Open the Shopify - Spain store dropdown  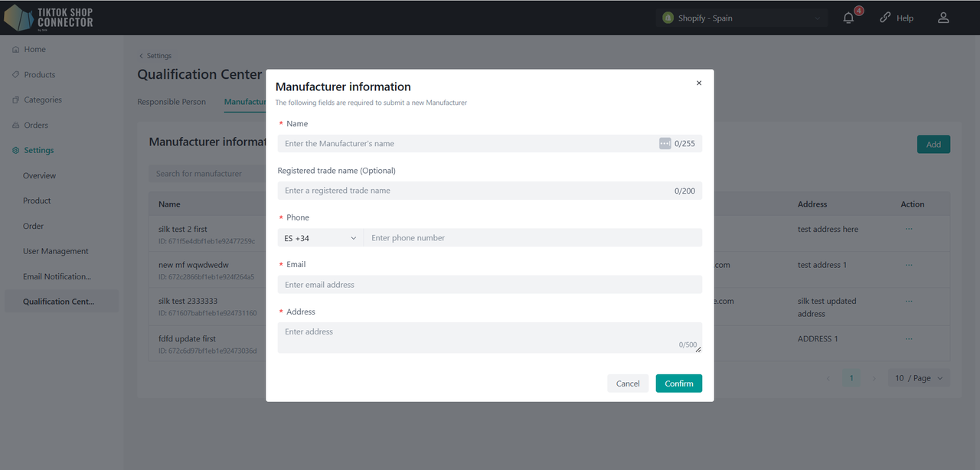pyautogui.click(x=742, y=18)
